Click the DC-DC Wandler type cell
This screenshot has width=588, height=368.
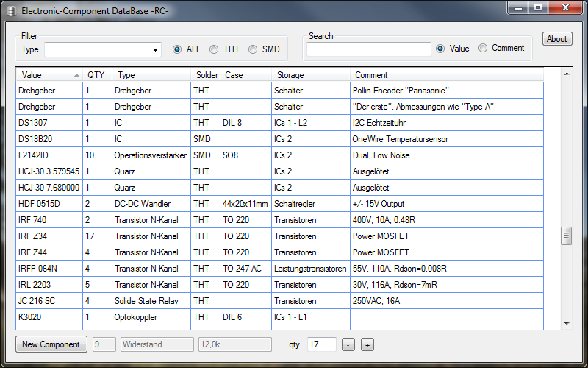pos(151,204)
